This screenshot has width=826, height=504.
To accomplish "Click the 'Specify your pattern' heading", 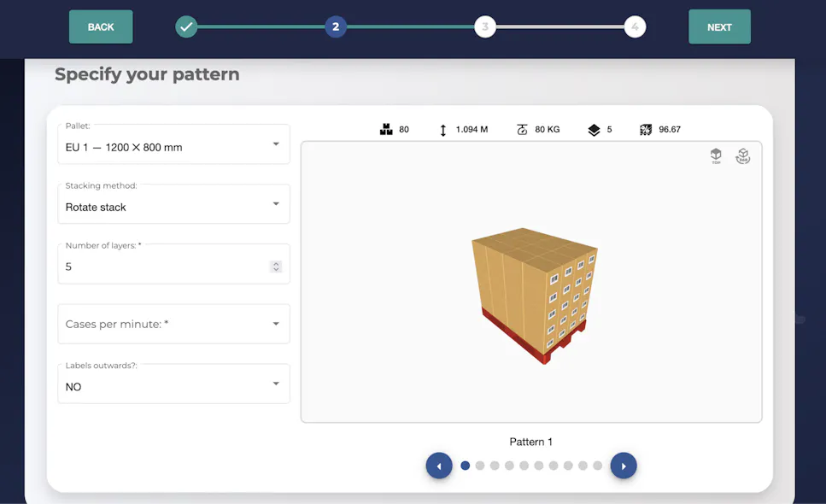I will 147,74.
